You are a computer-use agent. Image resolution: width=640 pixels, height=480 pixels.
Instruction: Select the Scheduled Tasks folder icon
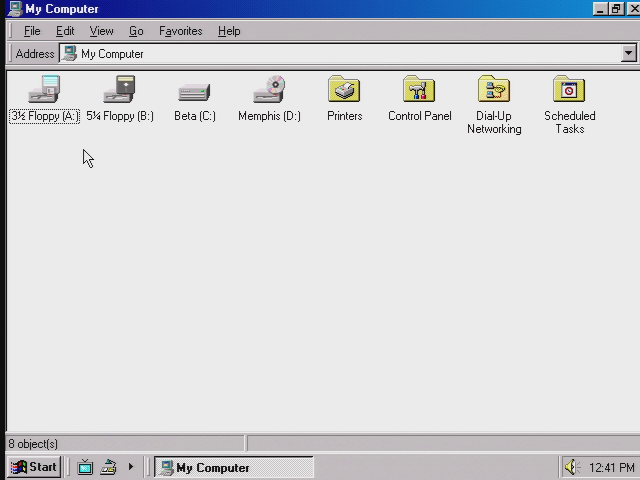pos(569,89)
